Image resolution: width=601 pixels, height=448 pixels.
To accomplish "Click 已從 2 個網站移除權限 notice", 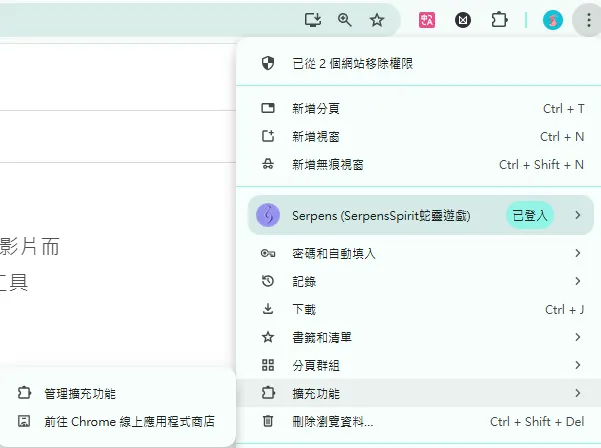I will coord(419,63).
